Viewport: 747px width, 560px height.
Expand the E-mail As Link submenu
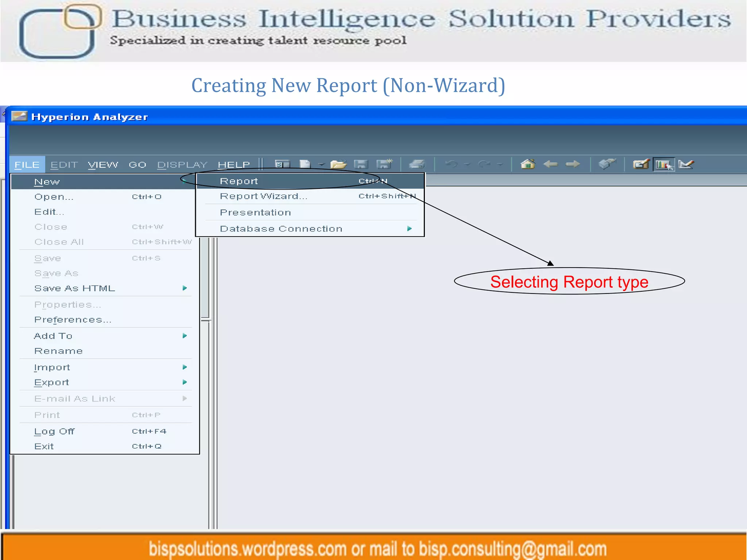[104, 398]
